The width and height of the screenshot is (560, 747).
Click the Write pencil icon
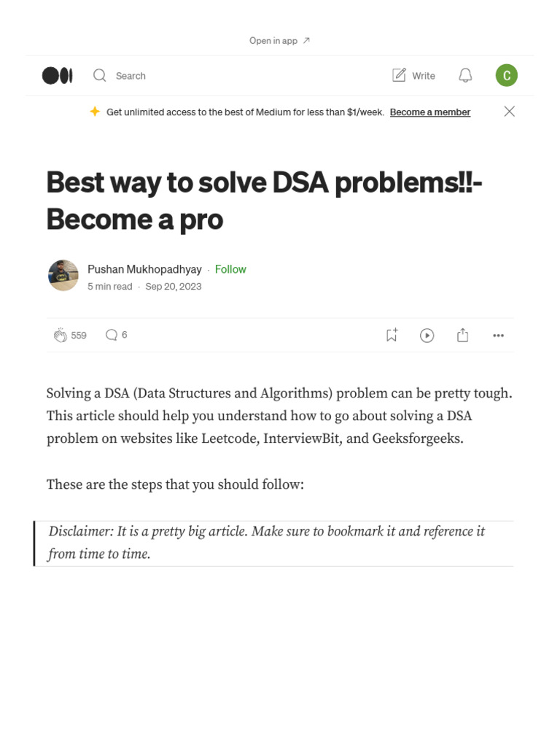tap(399, 75)
